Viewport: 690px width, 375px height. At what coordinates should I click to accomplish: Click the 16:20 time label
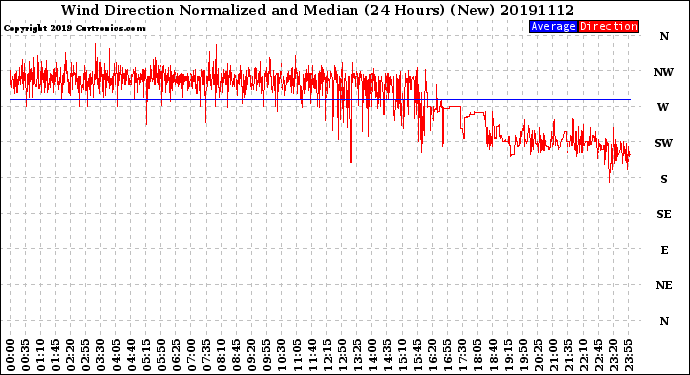point(433,355)
